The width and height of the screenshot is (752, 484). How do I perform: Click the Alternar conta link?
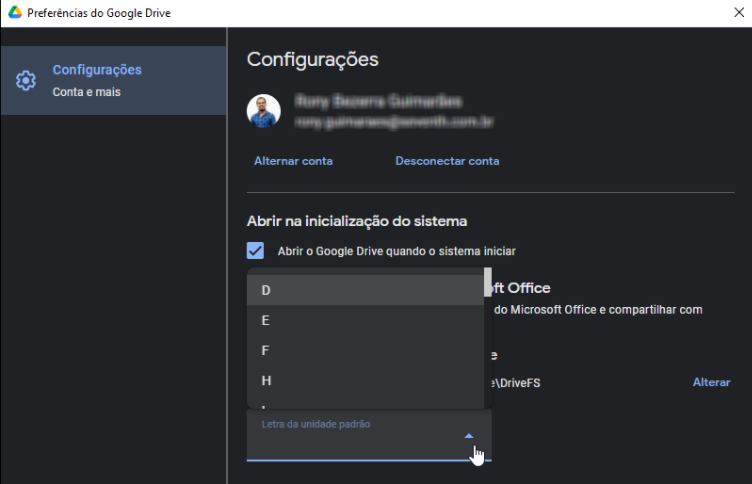click(294, 161)
